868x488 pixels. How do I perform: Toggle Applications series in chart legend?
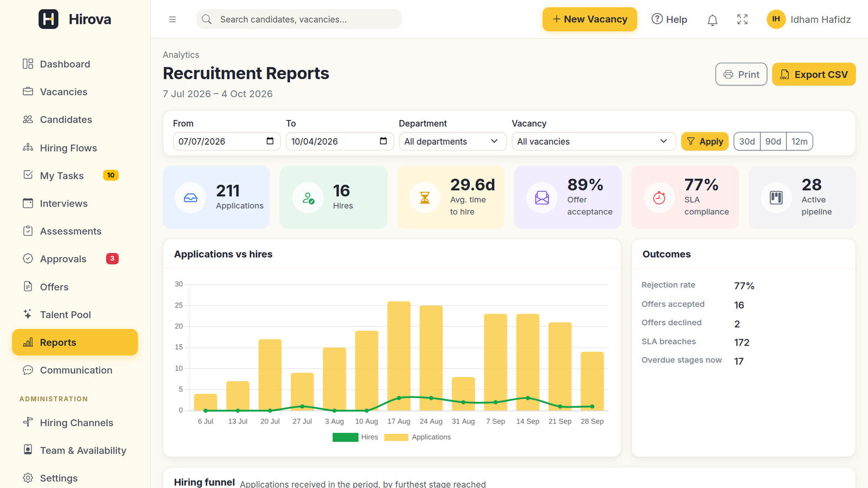click(x=417, y=437)
